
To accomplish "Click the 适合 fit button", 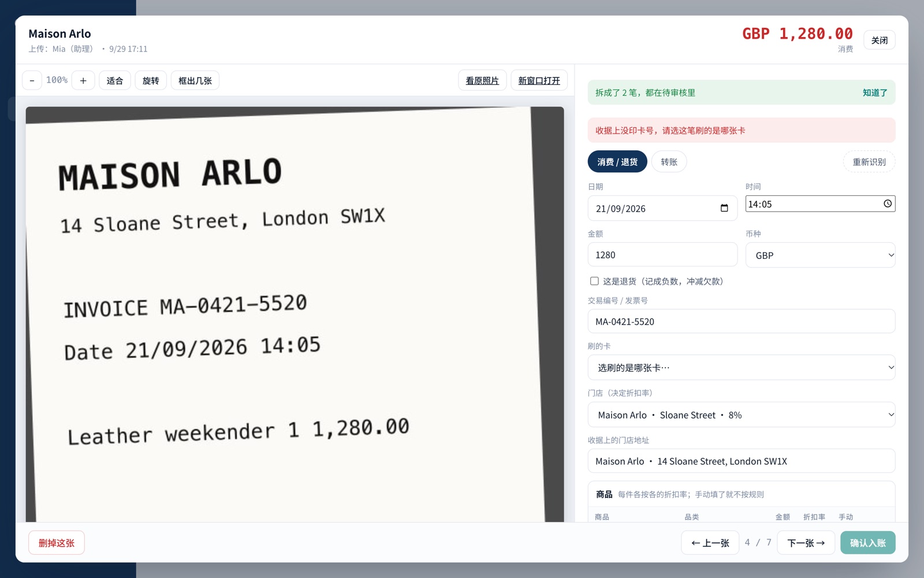I will 115,80.
